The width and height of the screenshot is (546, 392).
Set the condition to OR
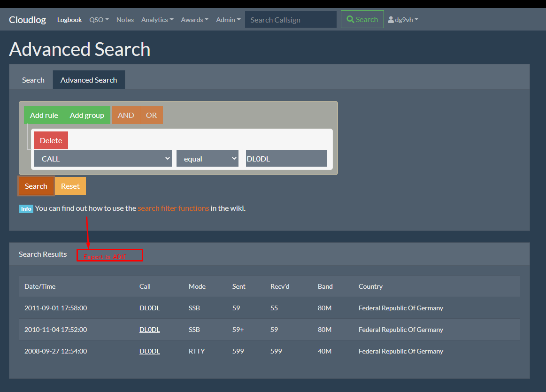pos(151,115)
